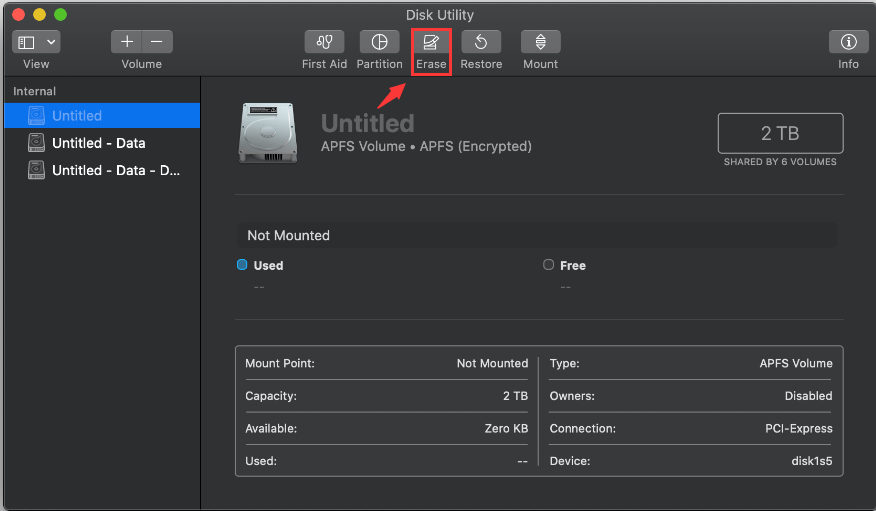The image size is (876, 511).
Task: Select Untitled - Data volume
Action: point(102,143)
